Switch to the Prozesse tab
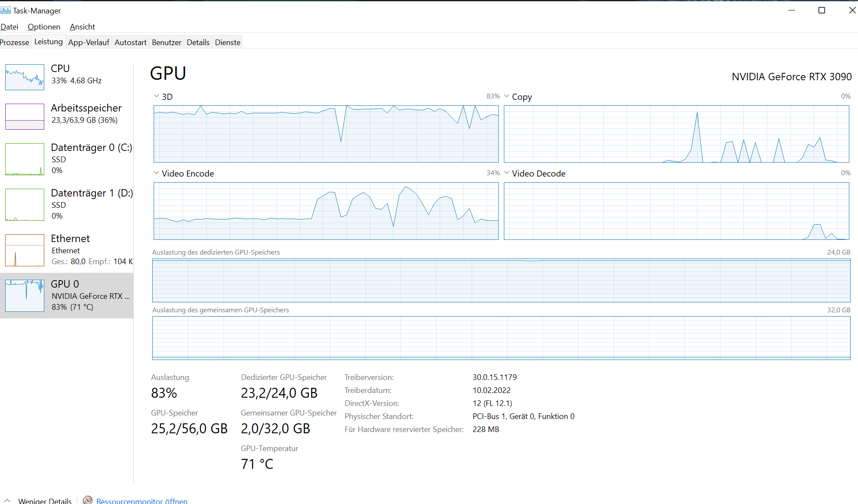The width and height of the screenshot is (858, 504). click(14, 42)
